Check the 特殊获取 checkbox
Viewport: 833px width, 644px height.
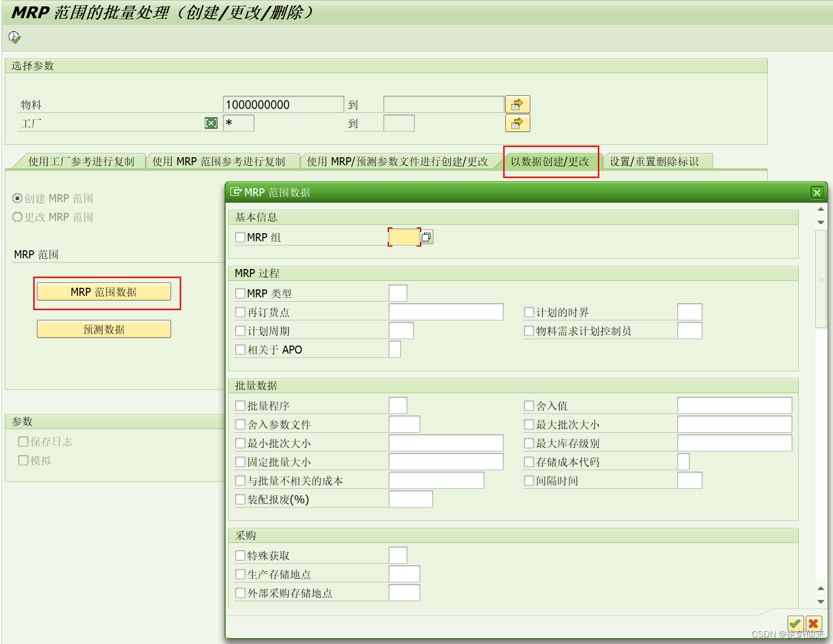pyautogui.click(x=240, y=555)
